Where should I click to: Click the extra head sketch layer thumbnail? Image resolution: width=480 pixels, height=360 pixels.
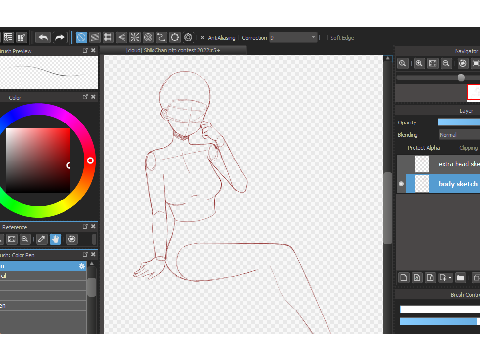pos(422,164)
